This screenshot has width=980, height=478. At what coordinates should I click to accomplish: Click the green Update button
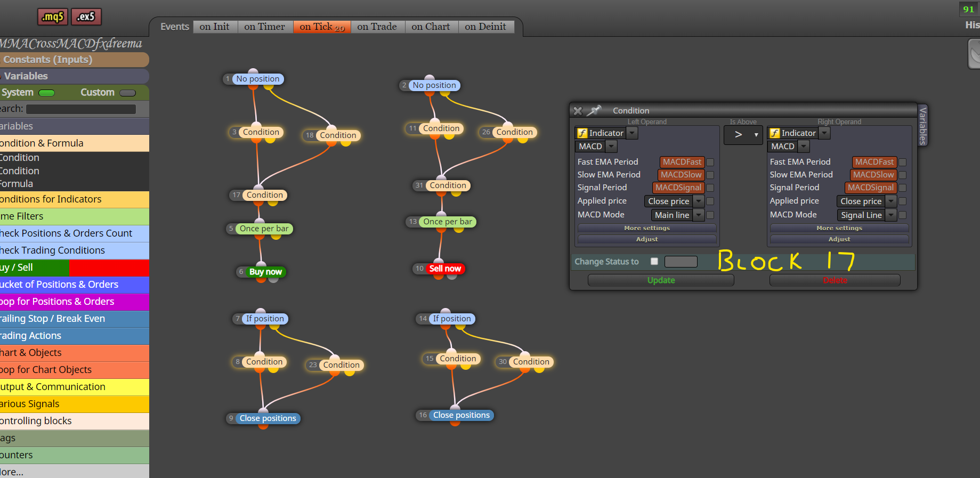[x=661, y=280]
